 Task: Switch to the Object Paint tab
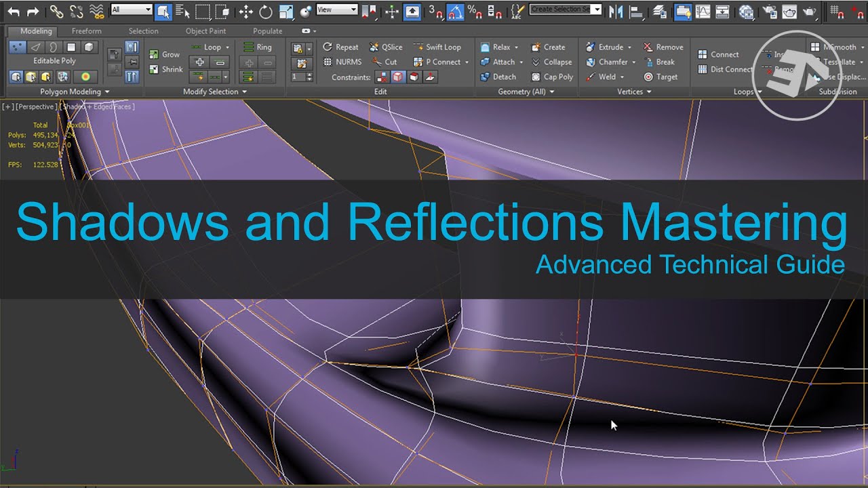coord(205,31)
